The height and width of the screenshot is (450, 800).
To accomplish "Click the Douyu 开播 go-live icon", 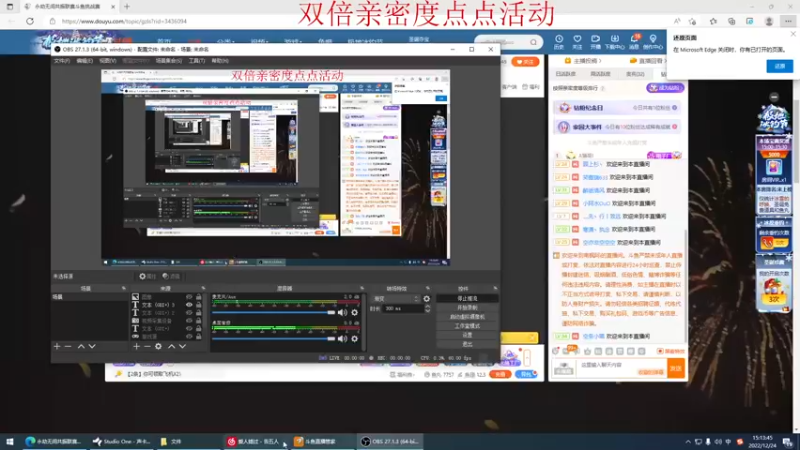I will pyautogui.click(x=595, y=41).
